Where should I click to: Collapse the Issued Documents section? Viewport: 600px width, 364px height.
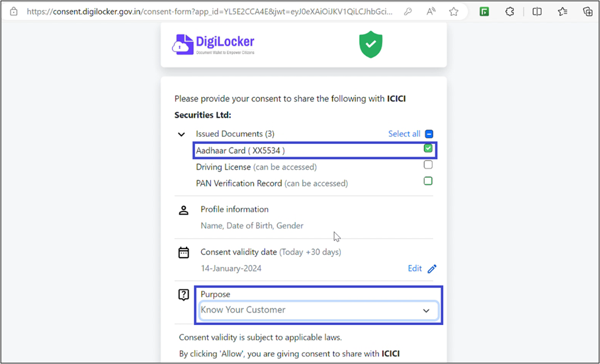(x=182, y=134)
